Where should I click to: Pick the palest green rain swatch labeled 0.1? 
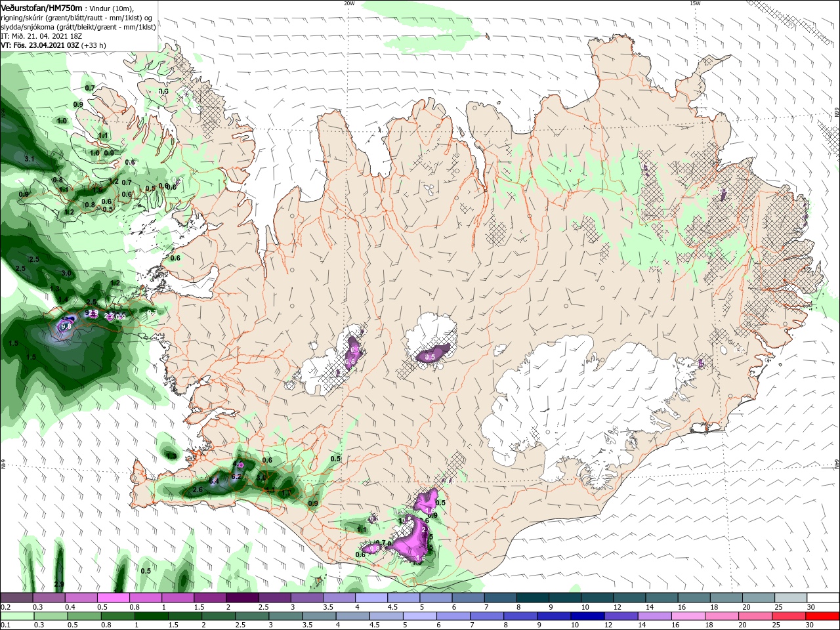[x=16, y=616]
